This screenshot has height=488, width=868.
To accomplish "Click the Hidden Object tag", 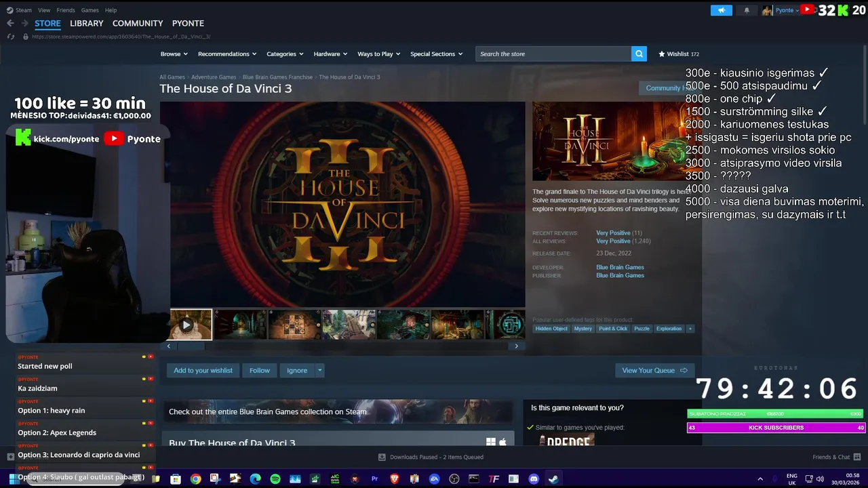I will pyautogui.click(x=551, y=329).
